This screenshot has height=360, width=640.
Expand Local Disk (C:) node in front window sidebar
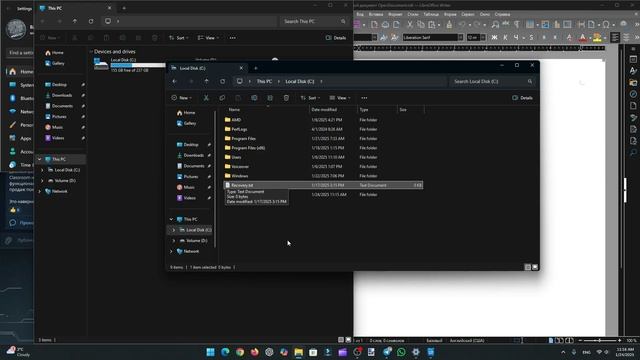pyautogui.click(x=173, y=230)
